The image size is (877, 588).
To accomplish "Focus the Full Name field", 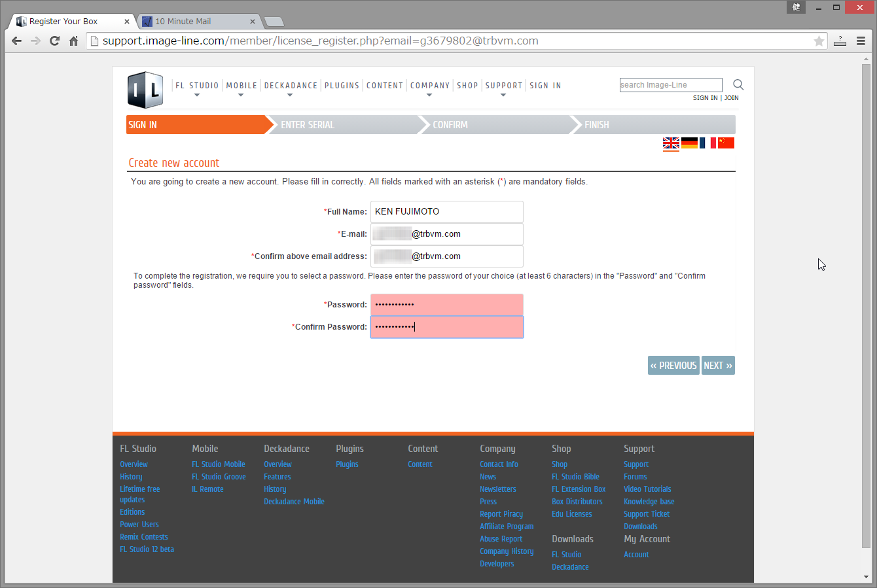I will click(447, 212).
